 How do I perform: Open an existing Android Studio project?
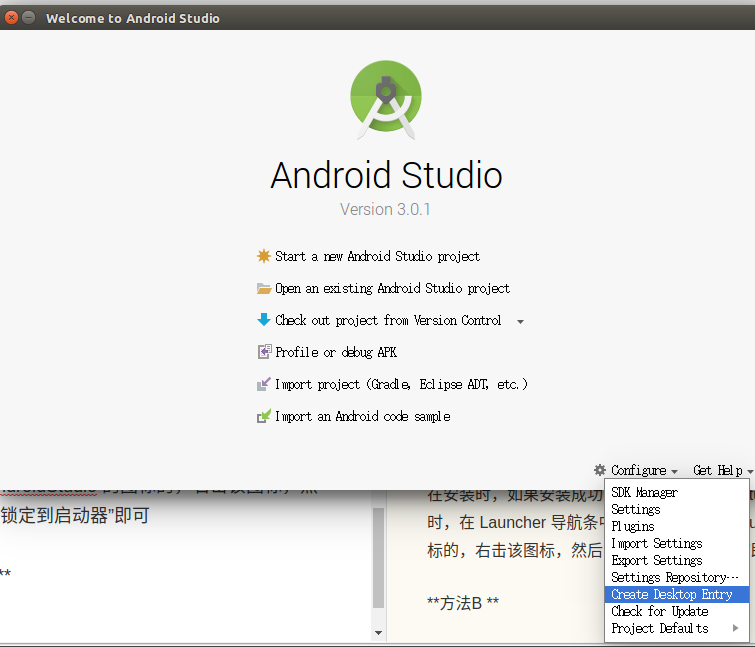pos(392,288)
